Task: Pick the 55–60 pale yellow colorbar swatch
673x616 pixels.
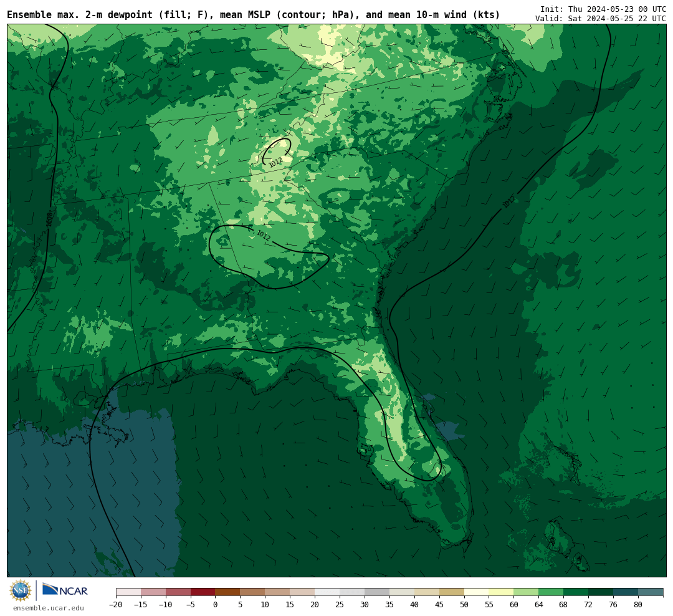Action: [x=501, y=592]
